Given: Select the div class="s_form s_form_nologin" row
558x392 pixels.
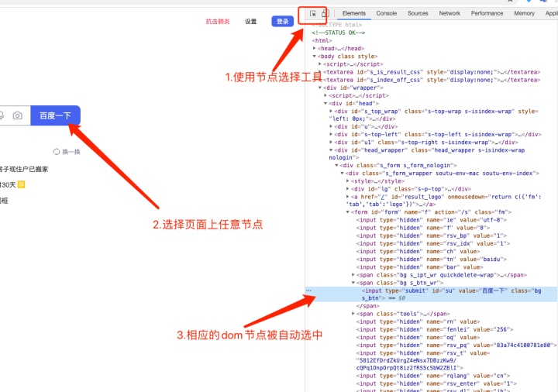Looking at the screenshot, I should coord(398,165).
